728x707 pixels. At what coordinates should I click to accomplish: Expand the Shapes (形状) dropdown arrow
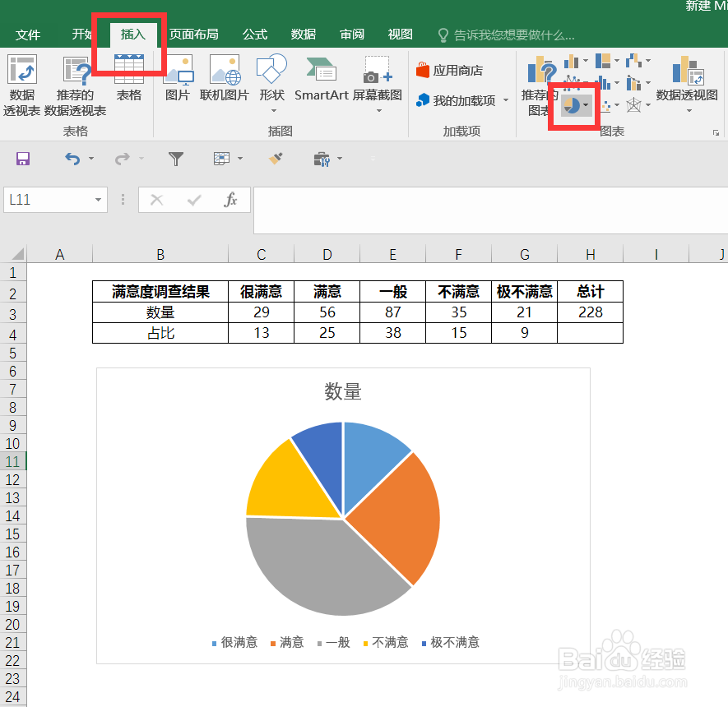tap(273, 110)
